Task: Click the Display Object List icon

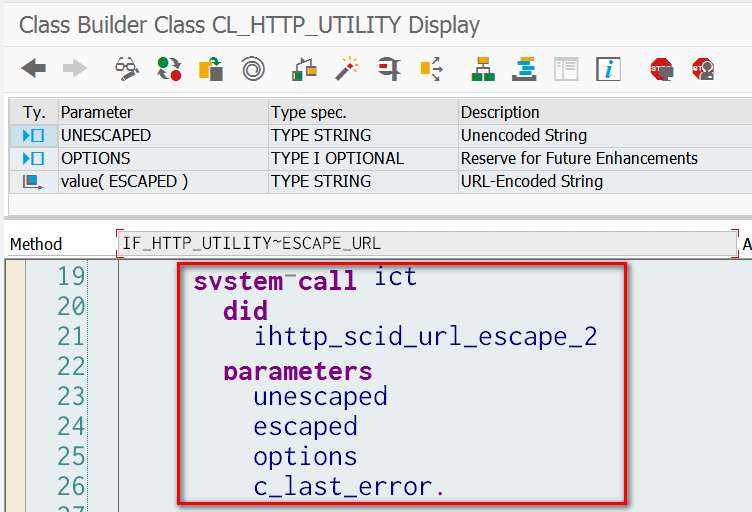Action: 389,69
